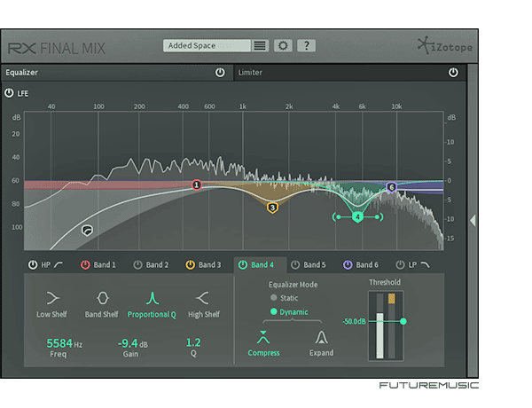532x408 pixels.
Task: Choose the Expand mode icon
Action: point(321,337)
